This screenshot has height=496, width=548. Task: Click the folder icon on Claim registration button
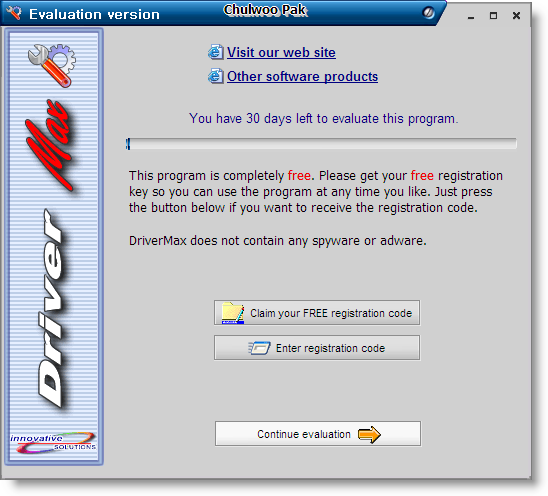pos(232,313)
